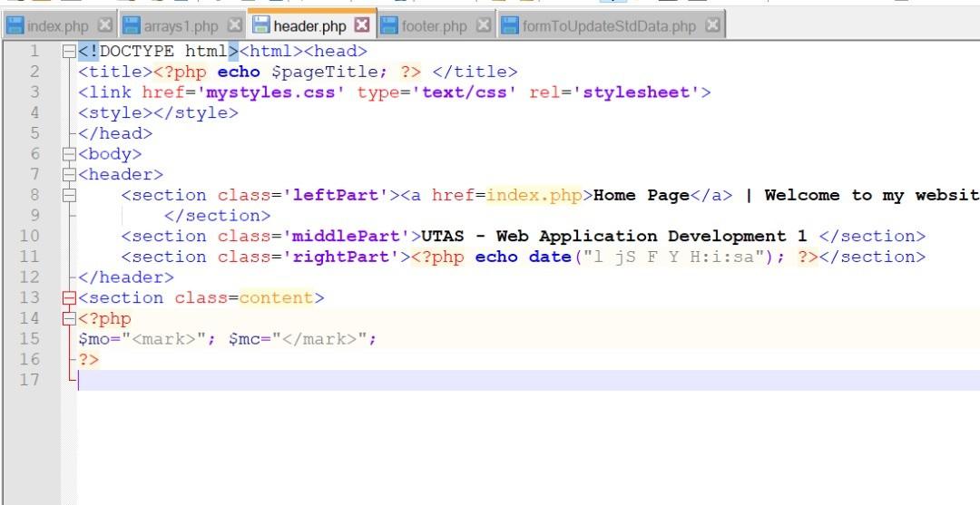This screenshot has height=505, width=980.
Task: Collapse the php block fold on line 14
Action: 69,319
